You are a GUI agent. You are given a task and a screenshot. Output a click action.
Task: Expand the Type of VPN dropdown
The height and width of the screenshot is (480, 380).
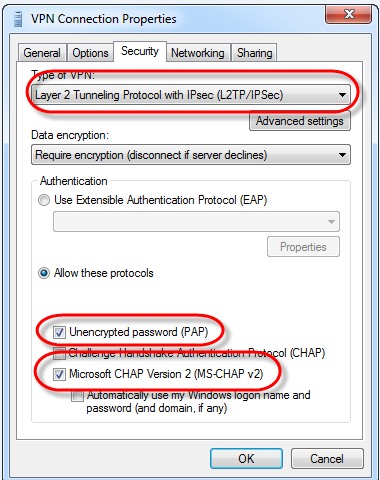(x=191, y=95)
